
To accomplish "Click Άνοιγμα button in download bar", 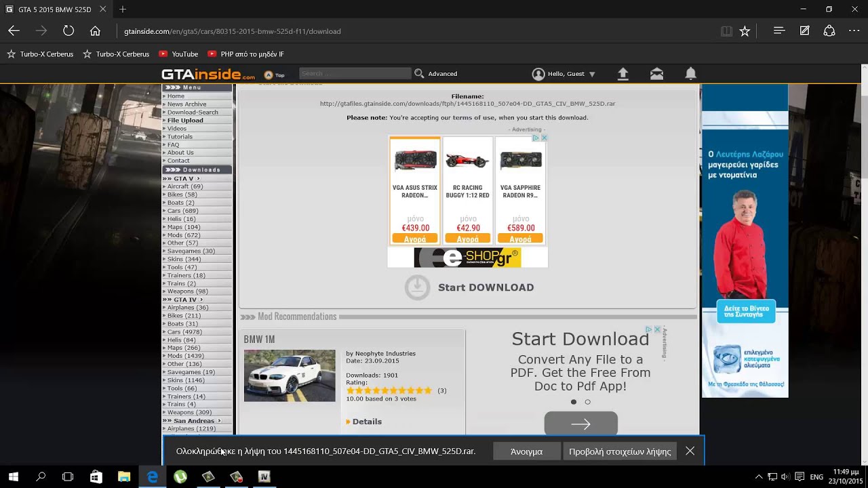I will [527, 451].
